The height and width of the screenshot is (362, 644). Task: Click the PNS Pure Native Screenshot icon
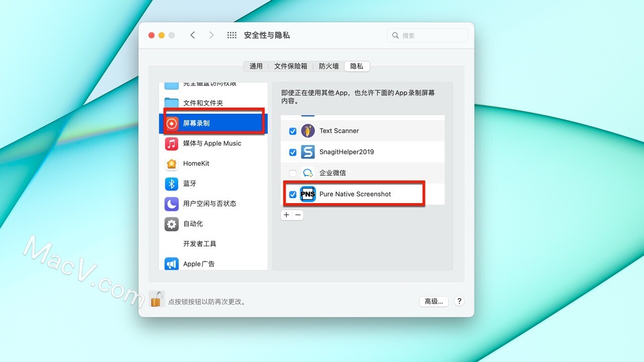coord(308,194)
